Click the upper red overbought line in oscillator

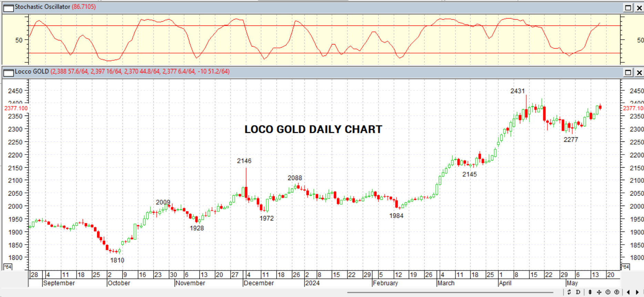pyautogui.click(x=324, y=26)
